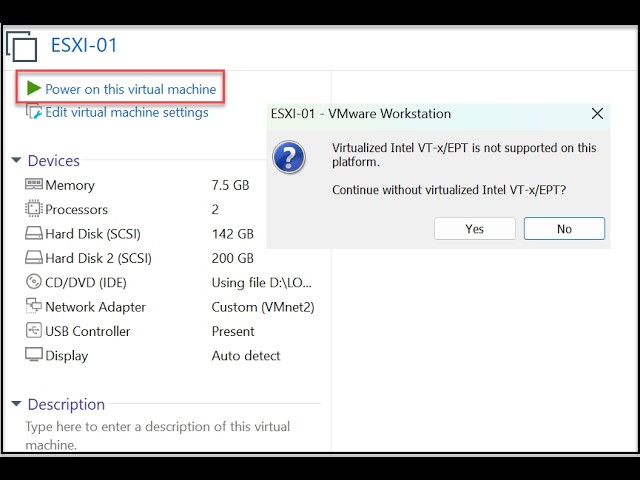Viewport: 640px width, 480px height.
Task: Click the USB Controller icon
Action: (x=33, y=330)
